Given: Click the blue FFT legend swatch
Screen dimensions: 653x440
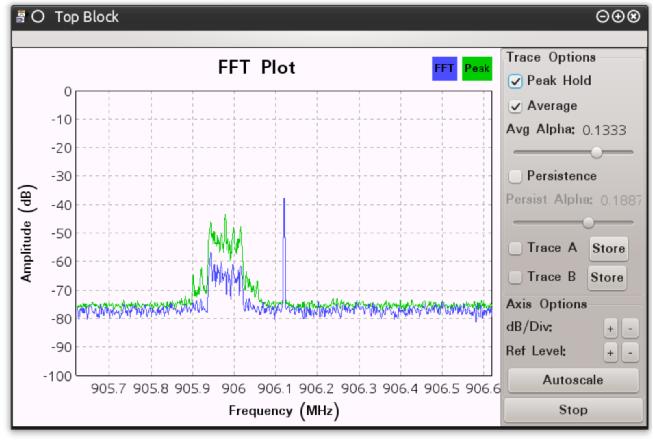Looking at the screenshot, I should 444,69.
